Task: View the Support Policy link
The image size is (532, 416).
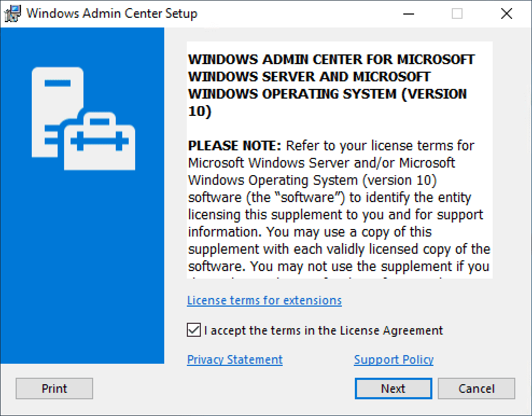Action: pos(394,359)
